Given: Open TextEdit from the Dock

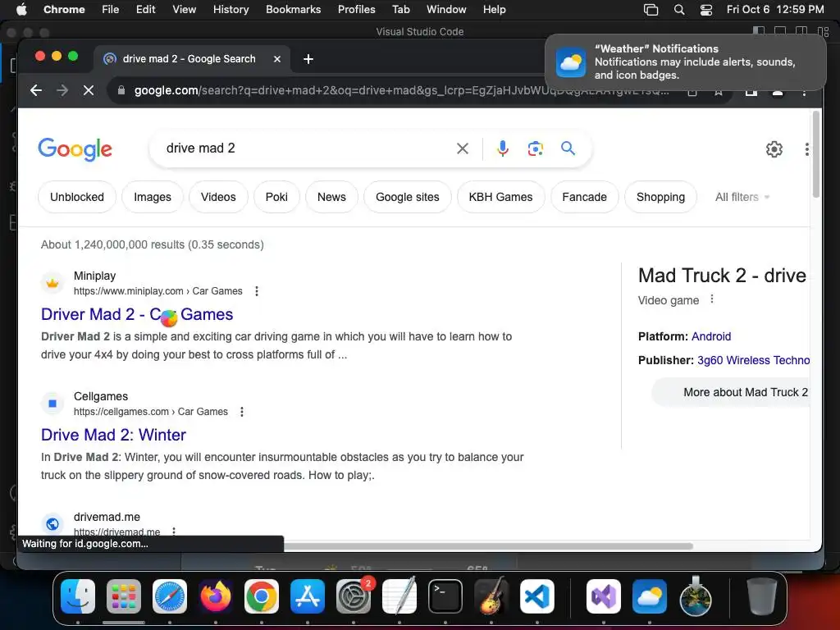Looking at the screenshot, I should [x=399, y=596].
